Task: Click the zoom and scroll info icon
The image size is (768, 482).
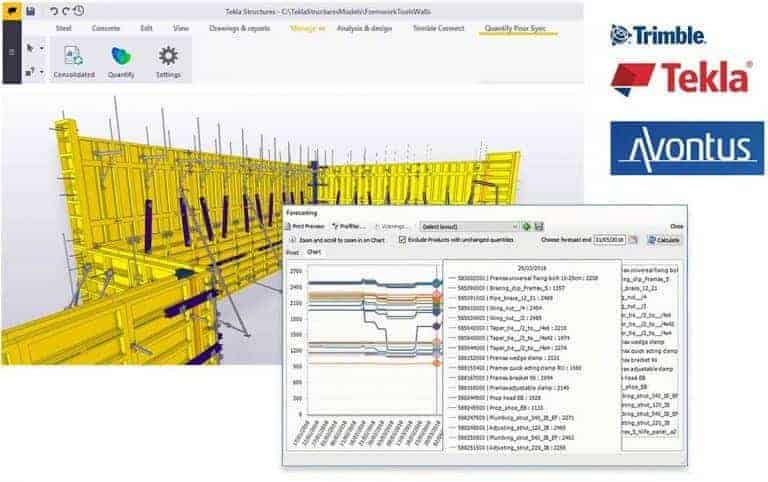Action: point(293,240)
